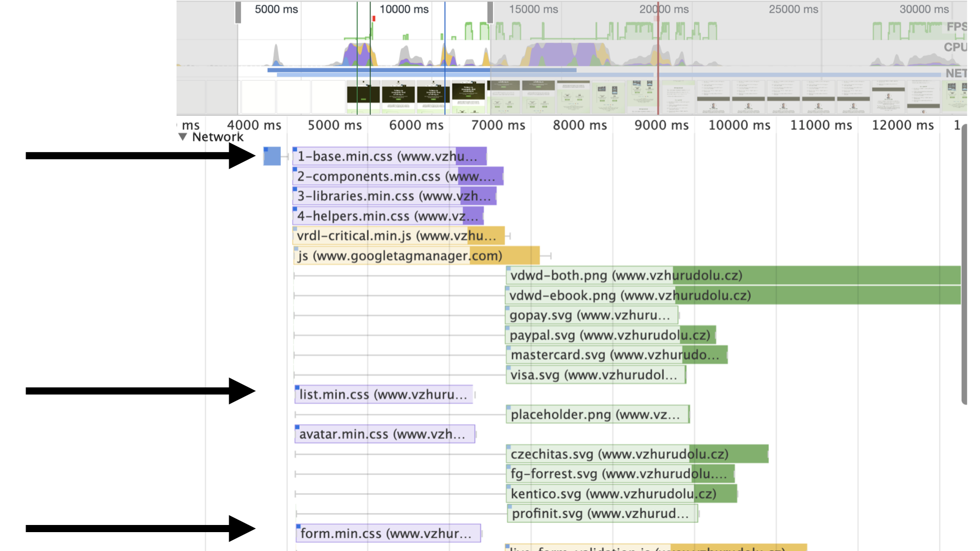Viewport: 980px width, 551px height.
Task: Click the blue document request block
Action: [272, 156]
